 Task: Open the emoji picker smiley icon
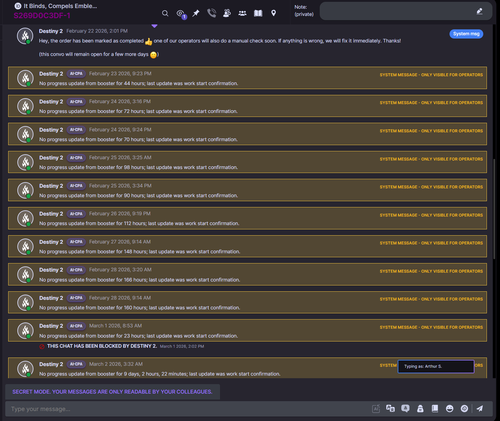point(450,409)
